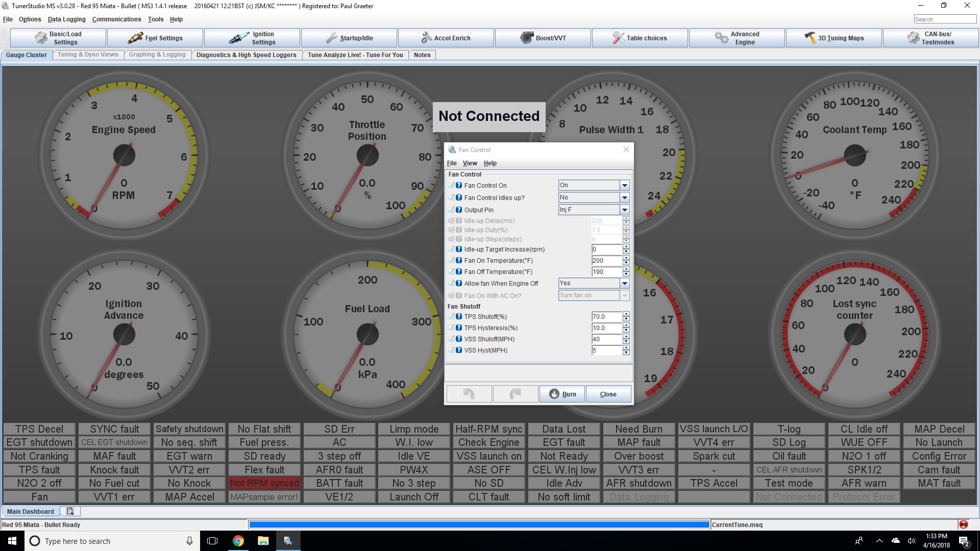
Task: Open the Ignition Settings spark plug menu
Action: pos(252,38)
